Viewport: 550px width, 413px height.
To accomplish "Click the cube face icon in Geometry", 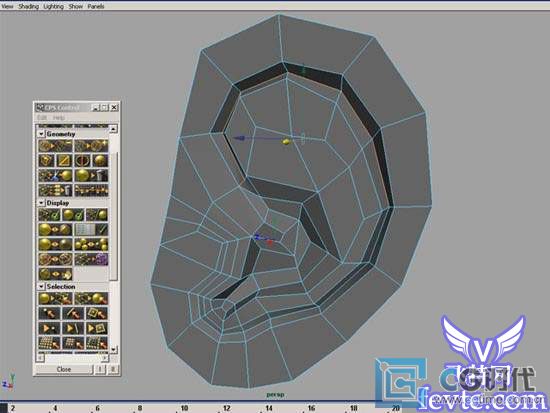I will (x=46, y=161).
